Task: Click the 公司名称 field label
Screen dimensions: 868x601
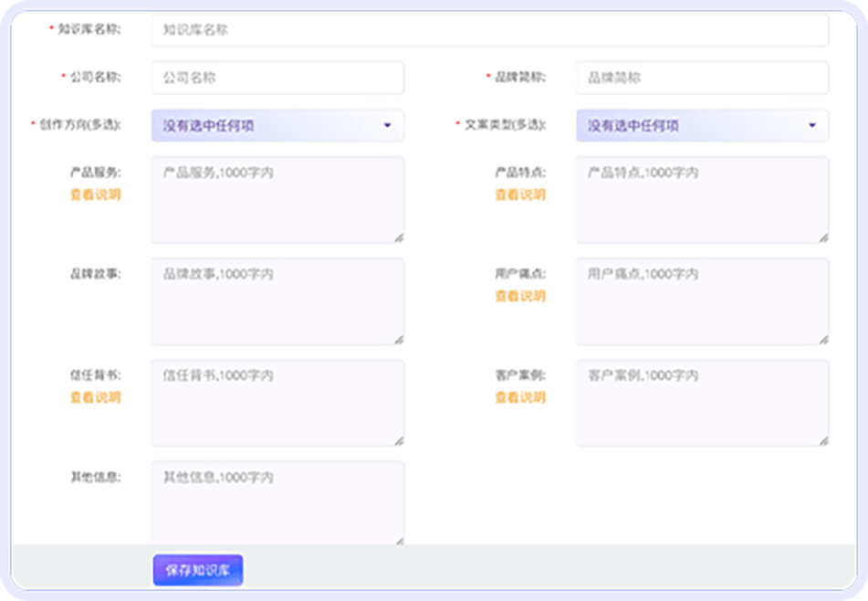Action: point(95,77)
